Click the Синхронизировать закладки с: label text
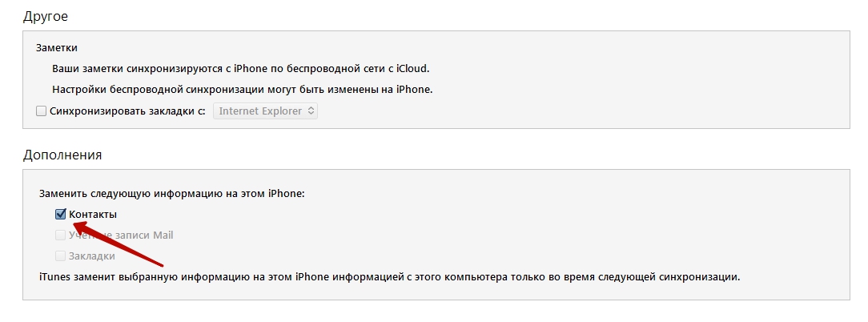Screen dimensions: 868x322 [x=122, y=111]
